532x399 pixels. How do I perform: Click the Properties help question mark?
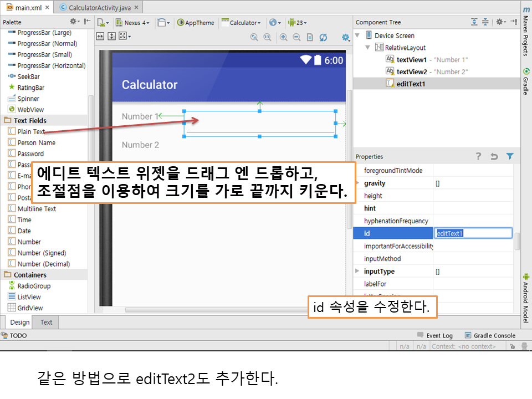click(x=479, y=157)
